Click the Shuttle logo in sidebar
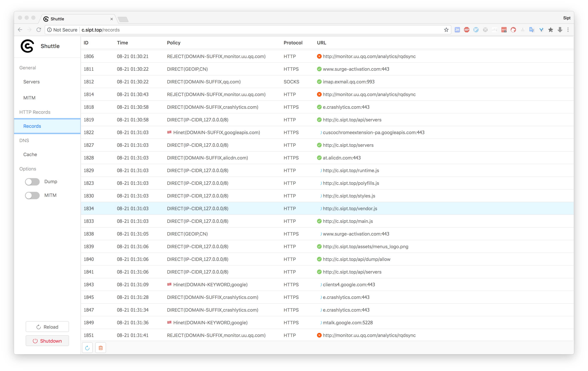 tap(27, 46)
